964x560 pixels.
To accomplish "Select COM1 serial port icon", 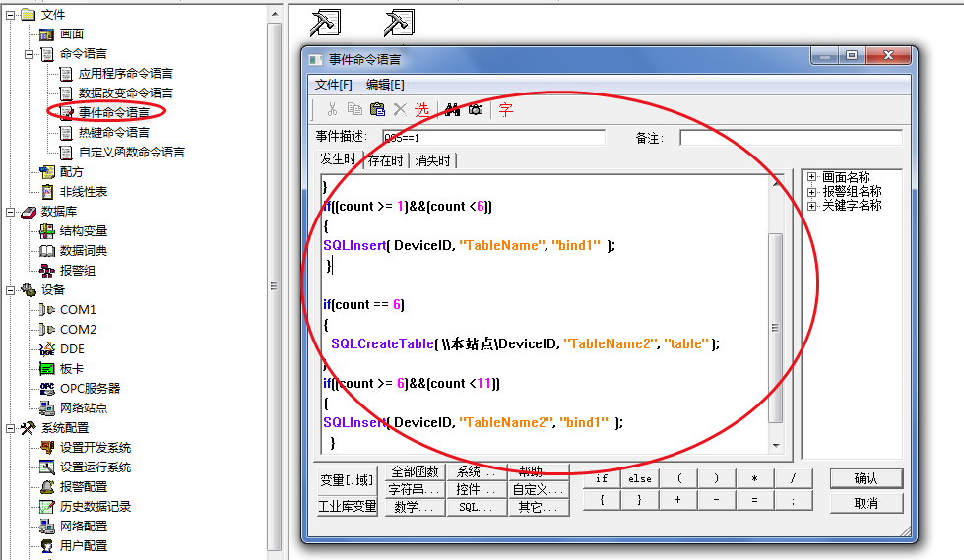I will (x=46, y=310).
